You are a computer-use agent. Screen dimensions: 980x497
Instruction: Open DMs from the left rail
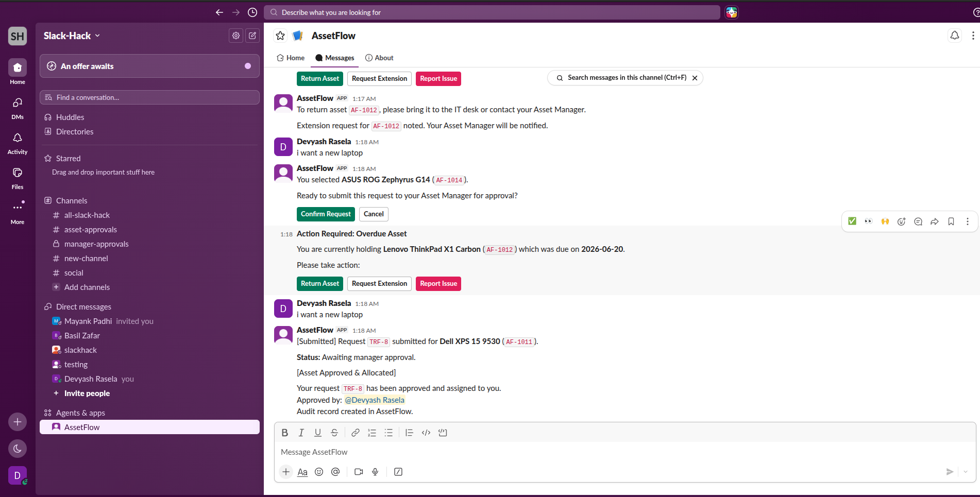[18, 108]
